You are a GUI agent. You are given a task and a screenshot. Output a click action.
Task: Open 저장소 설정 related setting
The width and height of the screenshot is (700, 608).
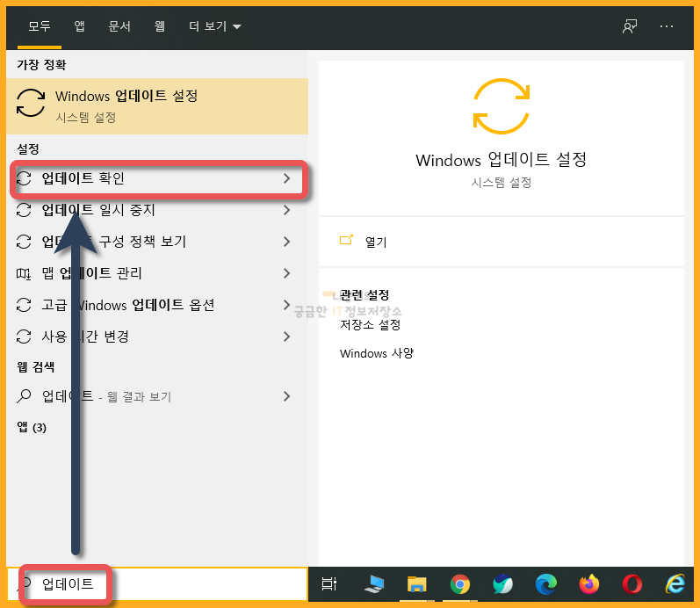tap(370, 325)
